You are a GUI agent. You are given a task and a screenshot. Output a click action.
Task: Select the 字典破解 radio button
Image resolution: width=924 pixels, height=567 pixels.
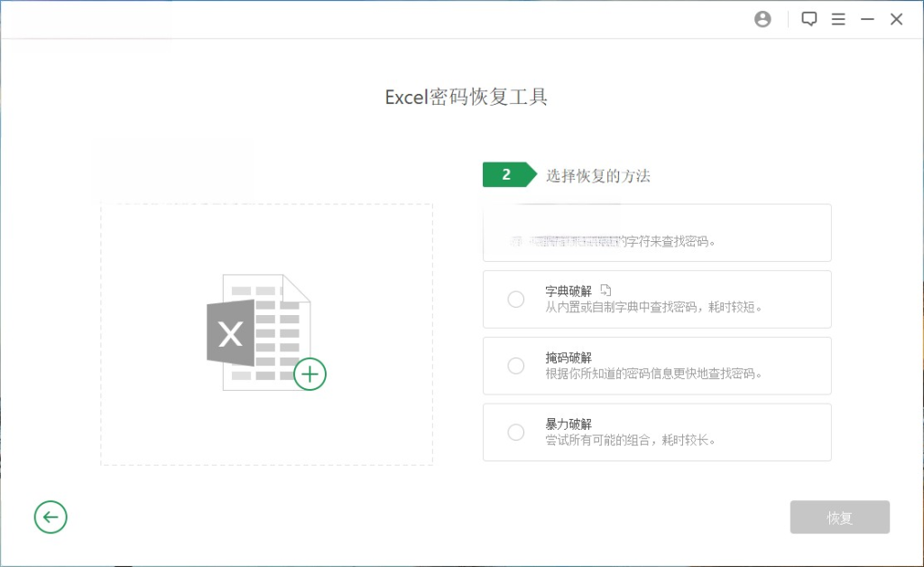[515, 299]
